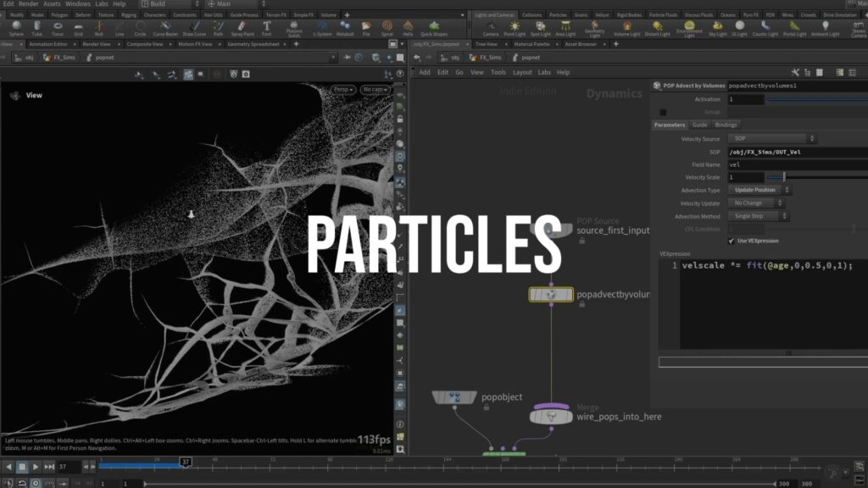Add a Point Light

click(x=515, y=28)
